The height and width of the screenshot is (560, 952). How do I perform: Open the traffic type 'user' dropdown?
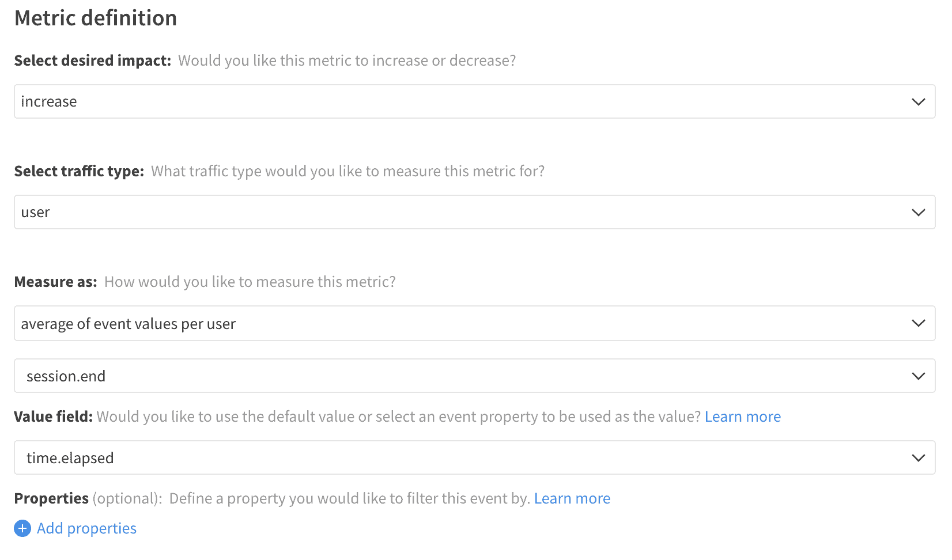474,212
